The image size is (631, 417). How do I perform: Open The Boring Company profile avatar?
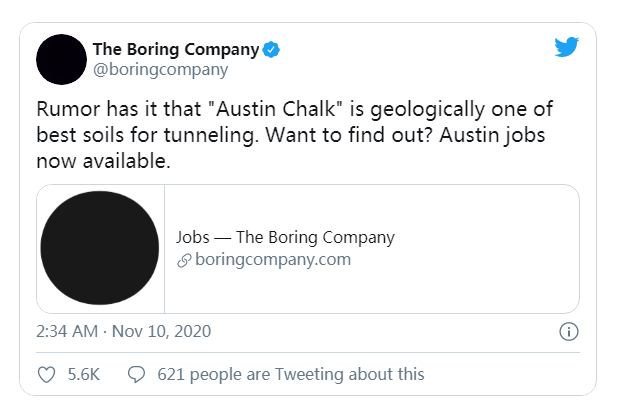tap(61, 60)
